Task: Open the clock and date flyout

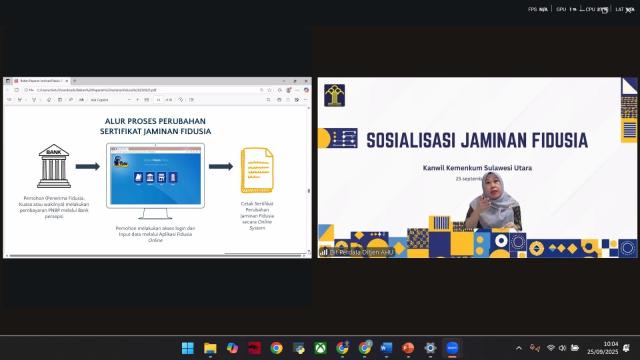Action: click(603, 348)
